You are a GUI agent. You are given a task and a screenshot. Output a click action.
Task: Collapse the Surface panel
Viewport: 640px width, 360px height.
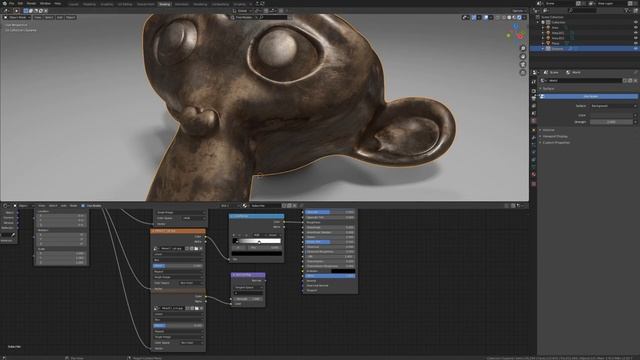[548, 89]
